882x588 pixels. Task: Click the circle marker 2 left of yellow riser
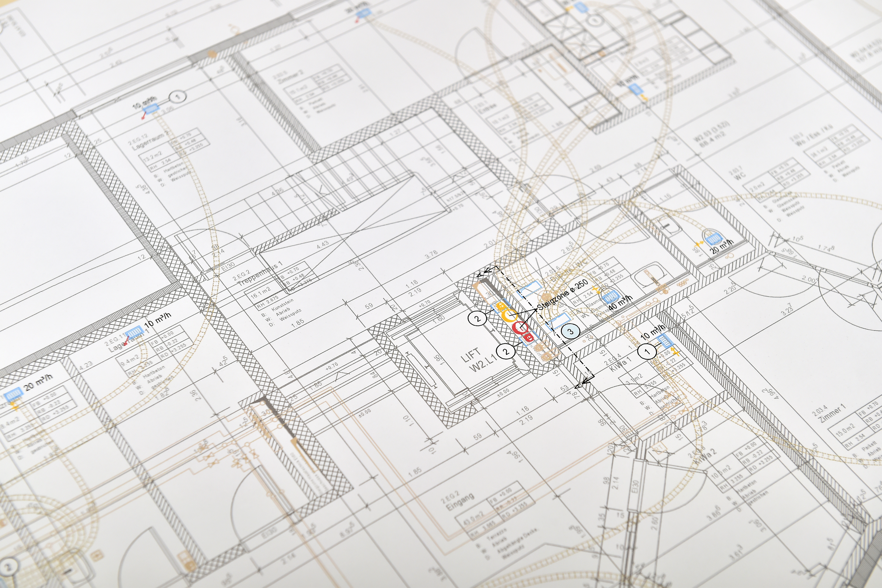[x=477, y=319]
